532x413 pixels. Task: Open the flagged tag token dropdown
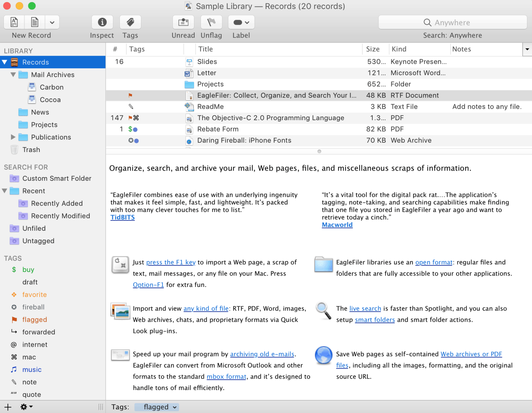coord(175,407)
